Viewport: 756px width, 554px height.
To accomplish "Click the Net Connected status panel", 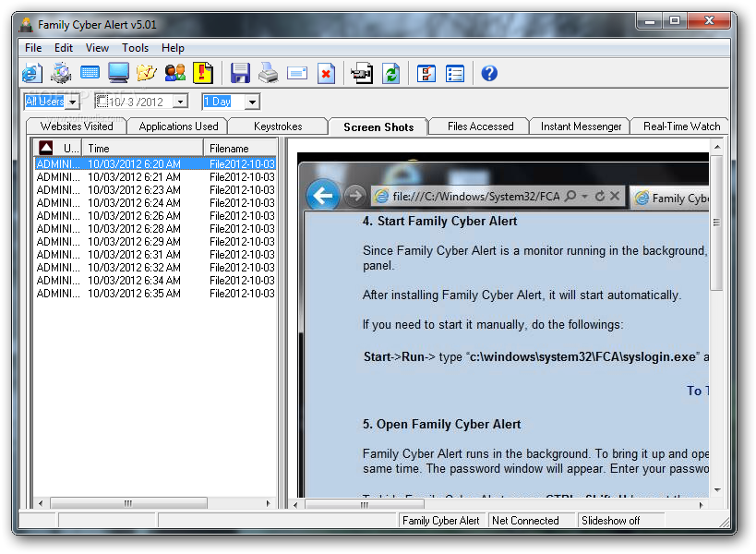I will pos(533,521).
